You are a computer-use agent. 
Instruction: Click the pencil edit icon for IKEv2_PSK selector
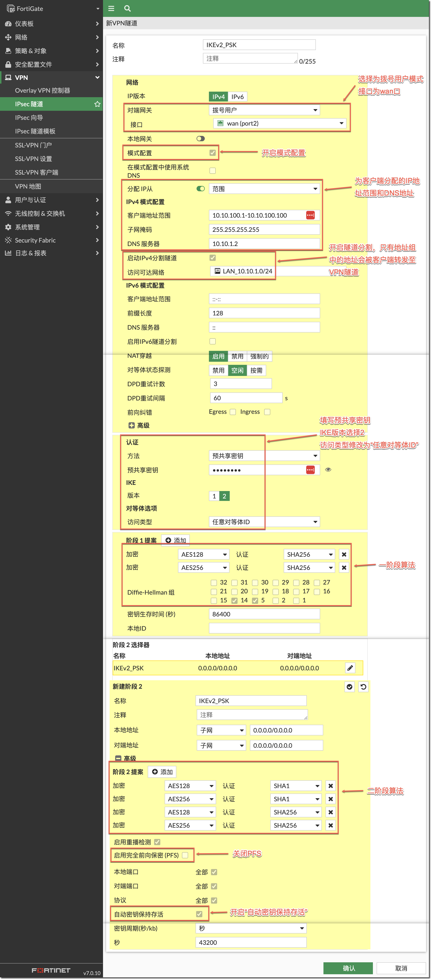pos(350,668)
